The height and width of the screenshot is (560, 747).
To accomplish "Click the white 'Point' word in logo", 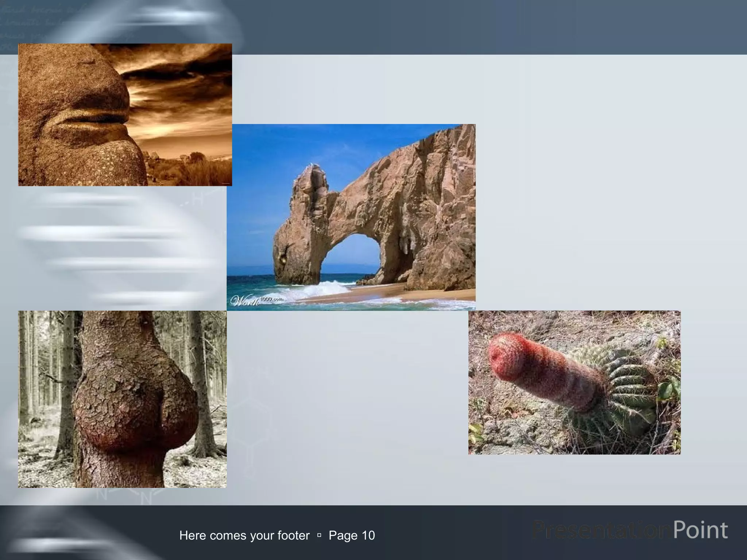I will pyautogui.click(x=700, y=530).
